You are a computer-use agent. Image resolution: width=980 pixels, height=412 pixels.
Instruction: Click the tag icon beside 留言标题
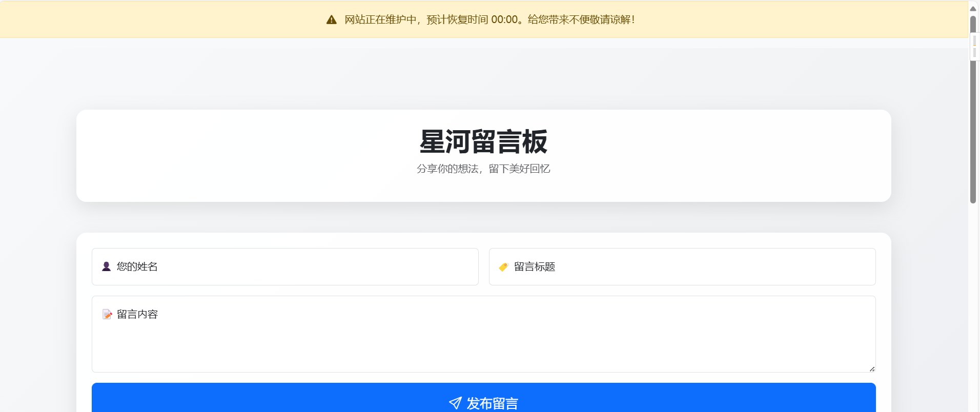503,266
